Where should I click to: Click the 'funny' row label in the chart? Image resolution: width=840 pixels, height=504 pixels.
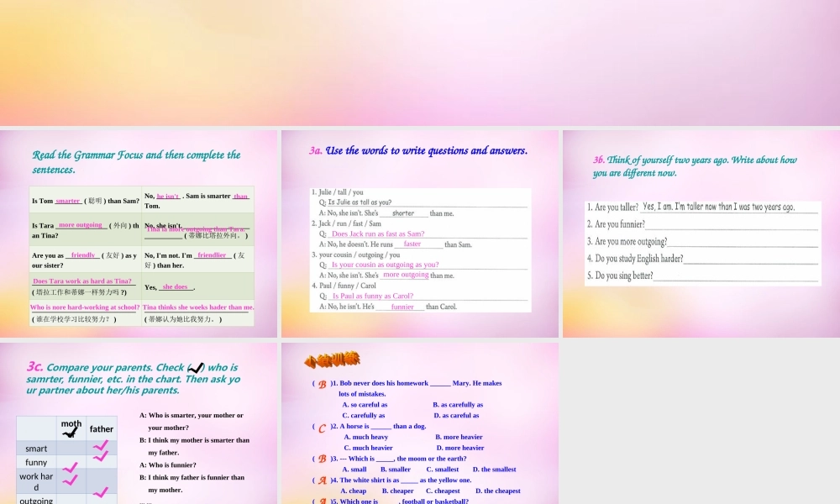point(36,462)
